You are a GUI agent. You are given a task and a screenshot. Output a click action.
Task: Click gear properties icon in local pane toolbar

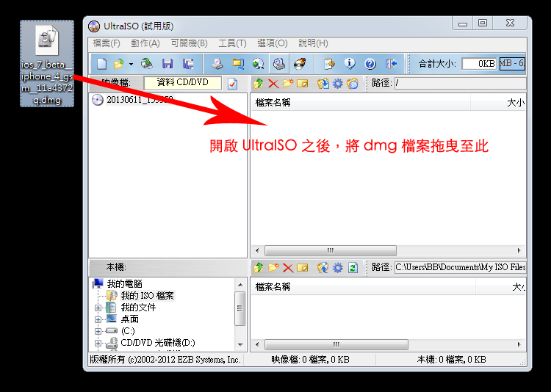pyautogui.click(x=338, y=268)
